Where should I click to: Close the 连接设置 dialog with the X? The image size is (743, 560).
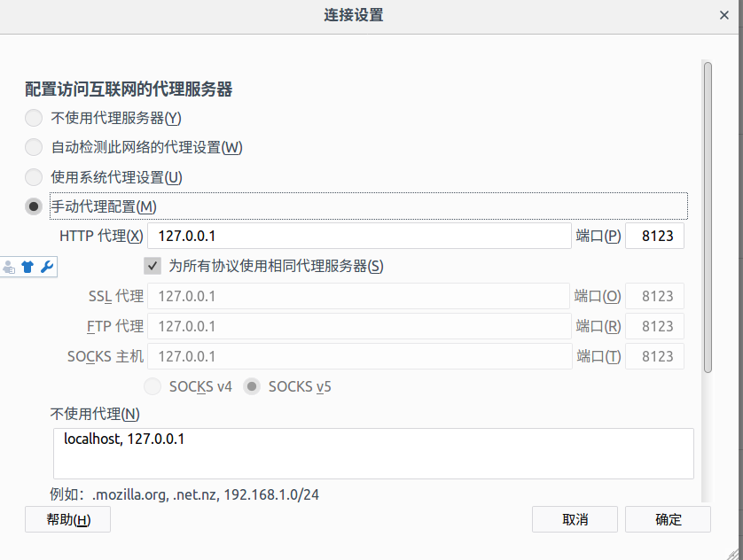pos(724,16)
